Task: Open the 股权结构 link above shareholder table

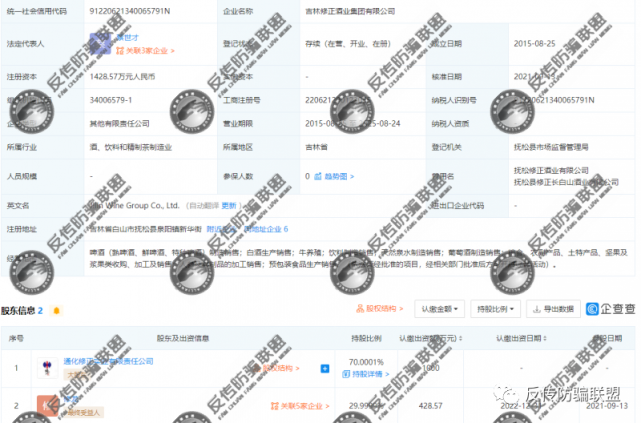Action: [x=380, y=309]
